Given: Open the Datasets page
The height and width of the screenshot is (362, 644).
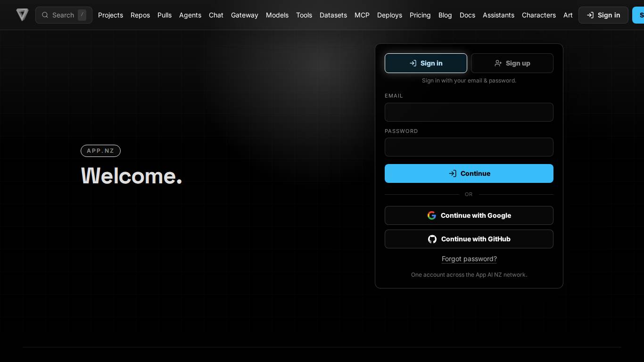Looking at the screenshot, I should (333, 15).
